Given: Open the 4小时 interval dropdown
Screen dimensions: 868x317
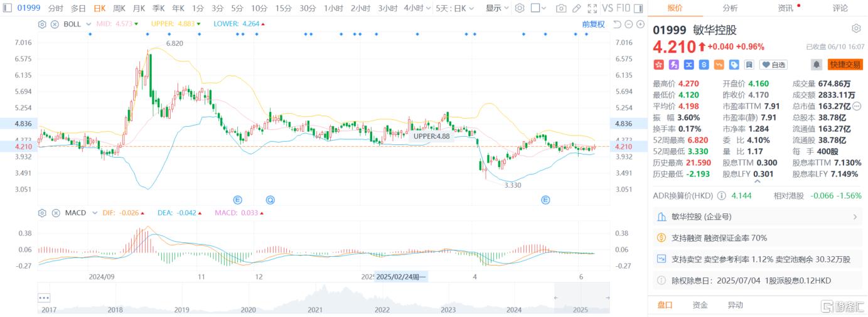Looking at the screenshot, I should [x=417, y=8].
